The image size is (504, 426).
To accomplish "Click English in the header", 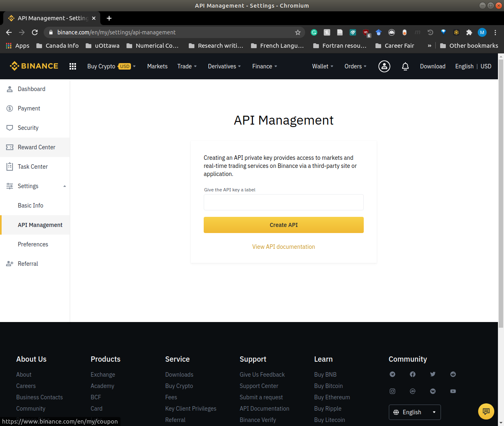I will coord(464,66).
